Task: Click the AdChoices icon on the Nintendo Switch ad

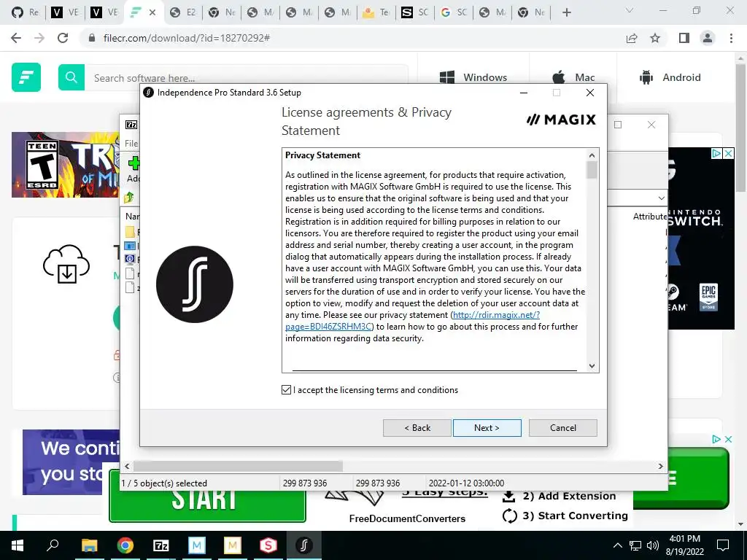Action: point(716,153)
